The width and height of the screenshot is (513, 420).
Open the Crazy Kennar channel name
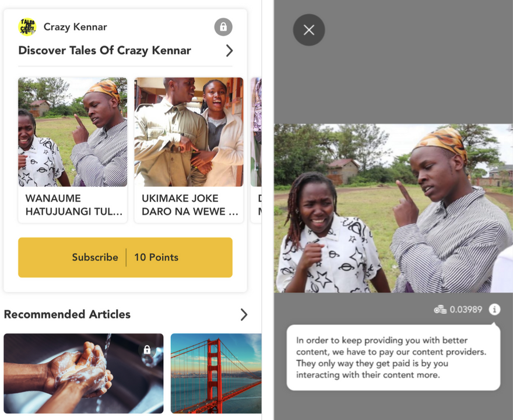(75, 27)
